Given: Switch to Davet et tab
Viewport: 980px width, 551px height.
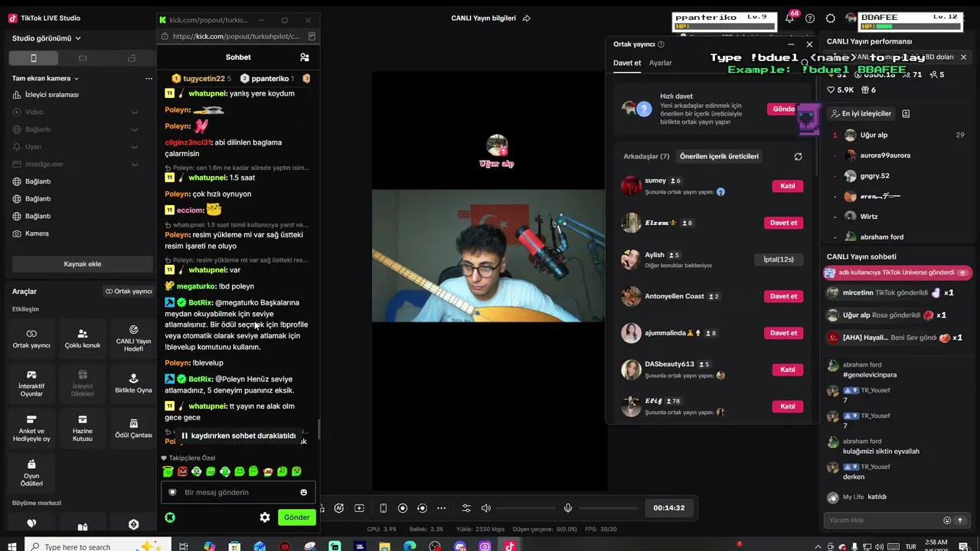Looking at the screenshot, I should pyautogui.click(x=627, y=63).
